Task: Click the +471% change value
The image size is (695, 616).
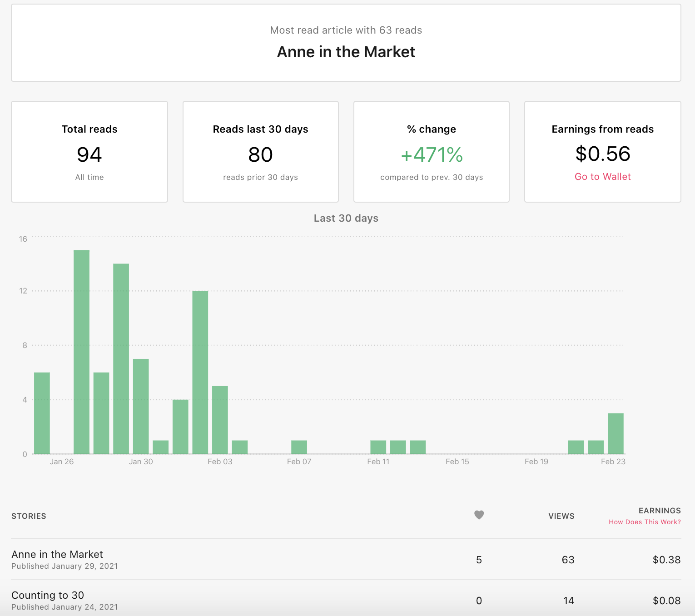Action: [x=432, y=154]
